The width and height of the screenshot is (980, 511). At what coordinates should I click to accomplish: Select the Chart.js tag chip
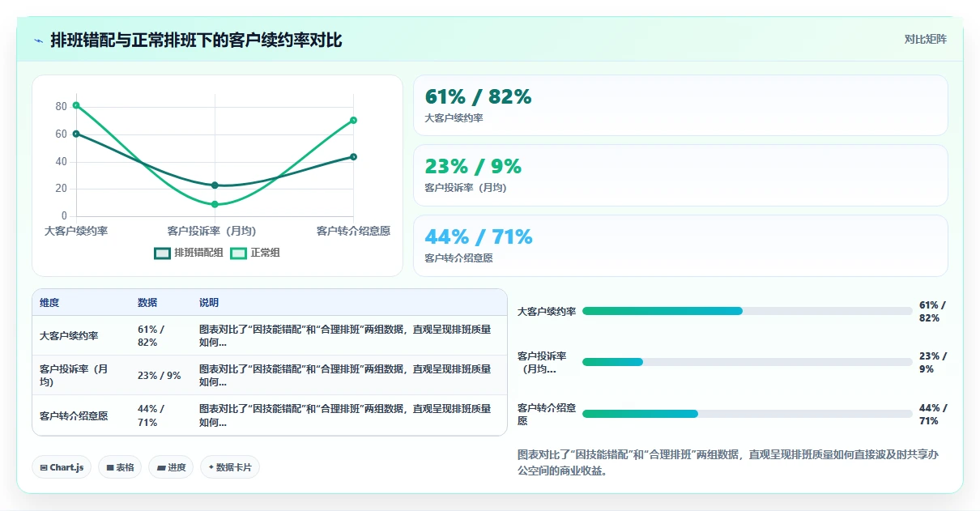pos(62,467)
